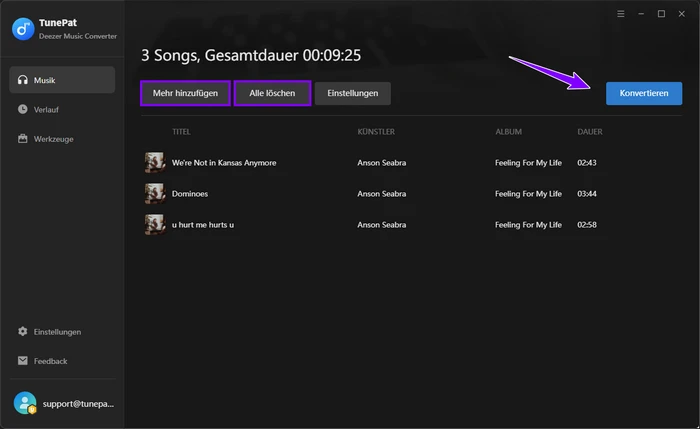The width and height of the screenshot is (700, 429).
Task: Open the Musik section
Action: (x=62, y=80)
